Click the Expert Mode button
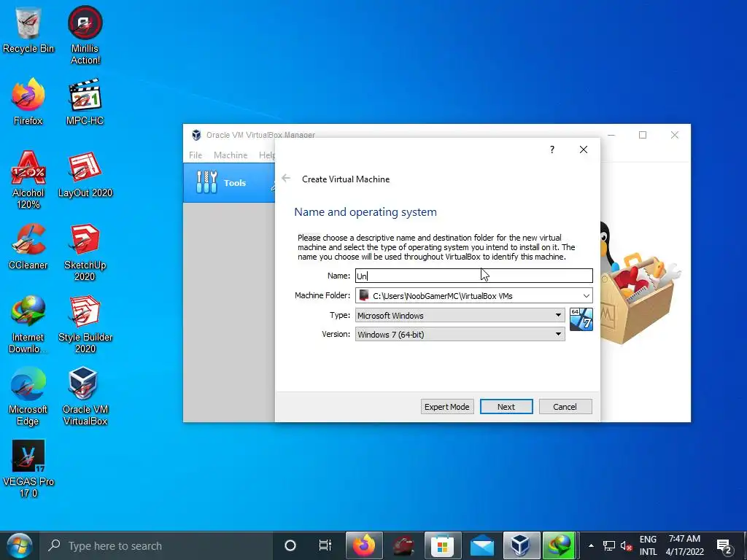This screenshot has height=560, width=747. pyautogui.click(x=447, y=407)
